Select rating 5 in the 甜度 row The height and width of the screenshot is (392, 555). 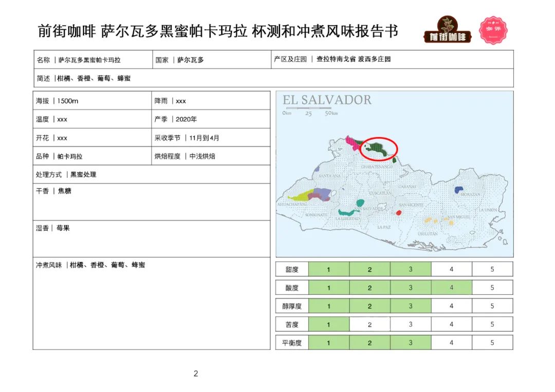[x=492, y=269]
